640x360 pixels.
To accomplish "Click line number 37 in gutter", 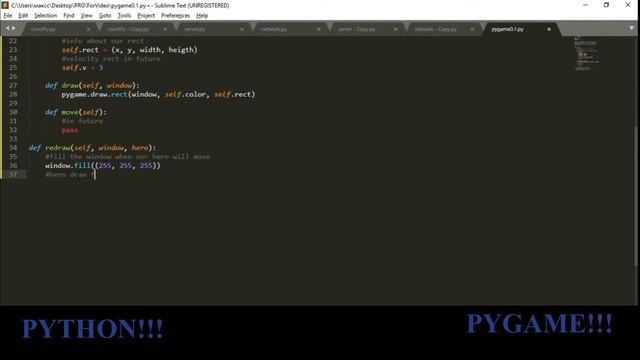I will [x=13, y=175].
